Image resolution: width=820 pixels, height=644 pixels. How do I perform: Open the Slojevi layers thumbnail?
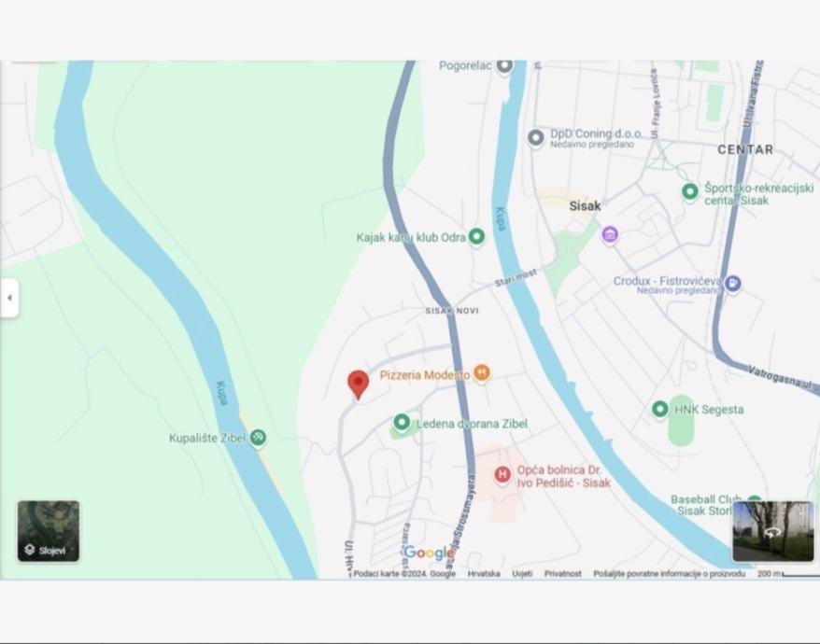tap(49, 531)
